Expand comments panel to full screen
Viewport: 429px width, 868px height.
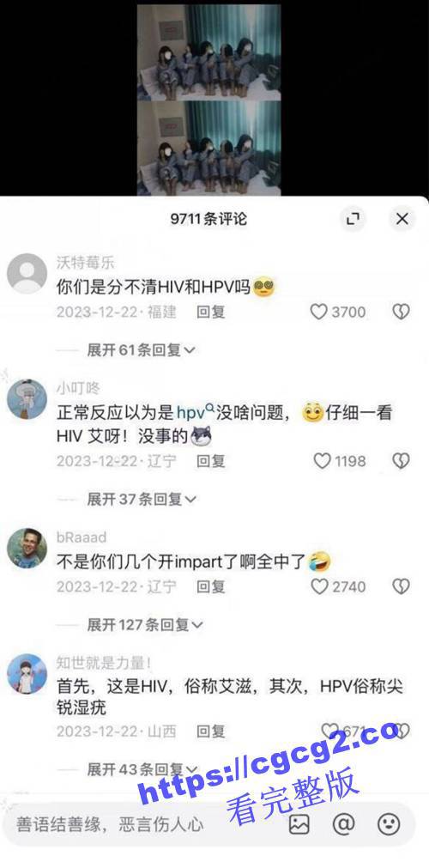tap(353, 219)
